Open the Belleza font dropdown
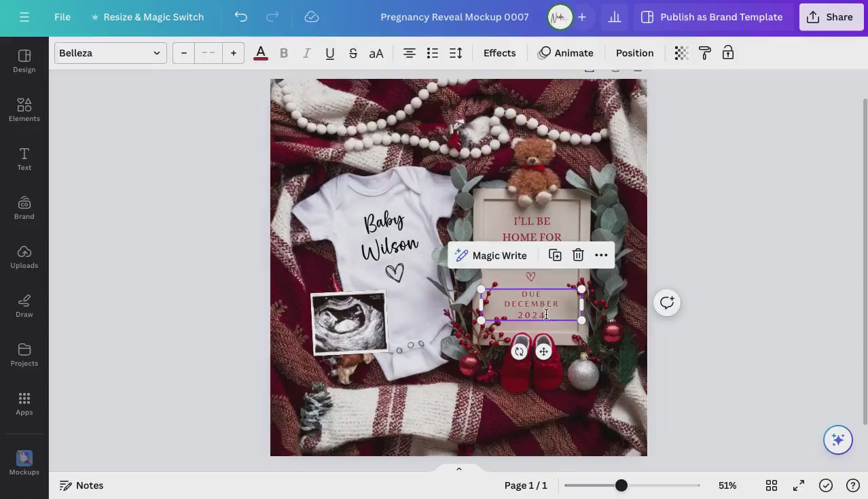Viewport: 868px width, 499px height. pos(111,53)
